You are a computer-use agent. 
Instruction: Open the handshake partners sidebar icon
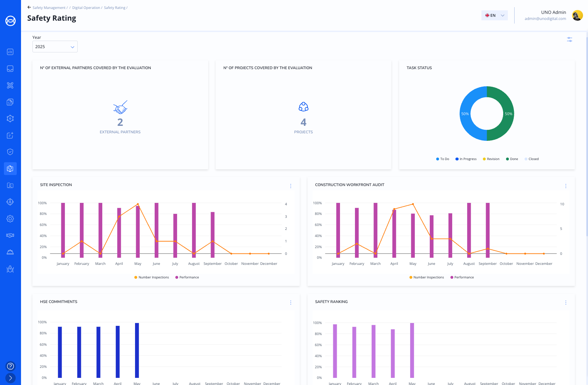(10, 235)
